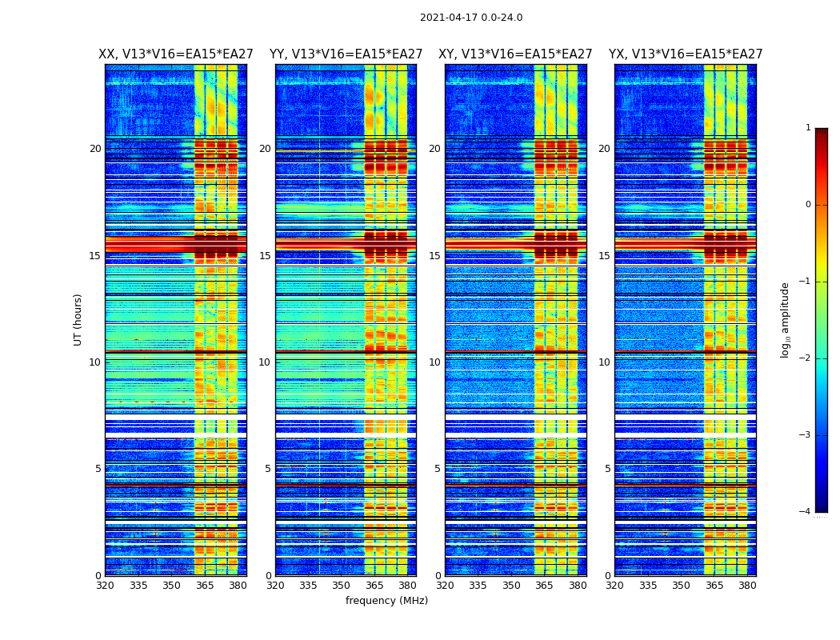Click the XX, V13*V16=EA15*EA27 panel title
The width and height of the screenshot is (840, 640).
click(176, 54)
